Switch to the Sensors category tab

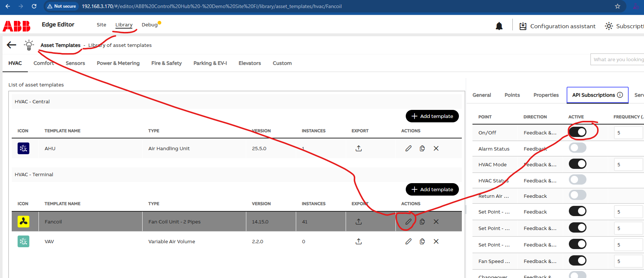click(x=75, y=63)
